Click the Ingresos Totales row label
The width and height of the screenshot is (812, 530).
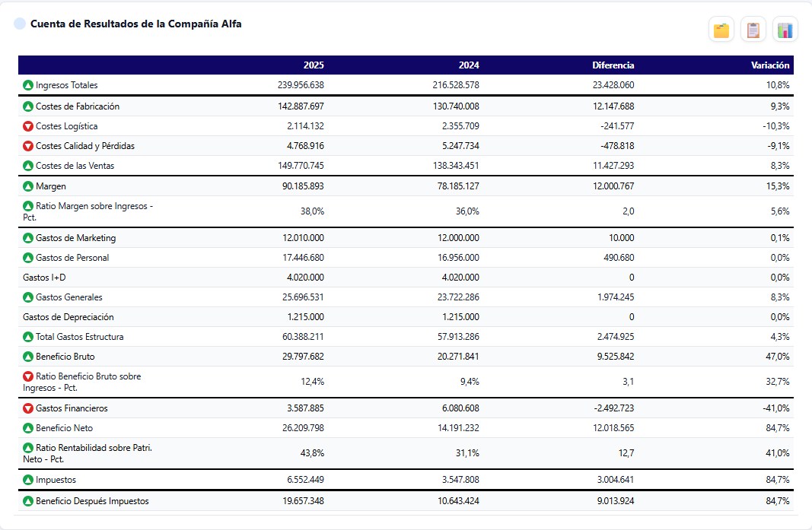[x=66, y=85]
